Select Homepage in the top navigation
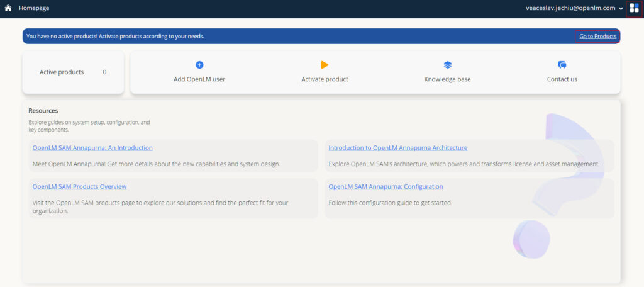 click(34, 8)
